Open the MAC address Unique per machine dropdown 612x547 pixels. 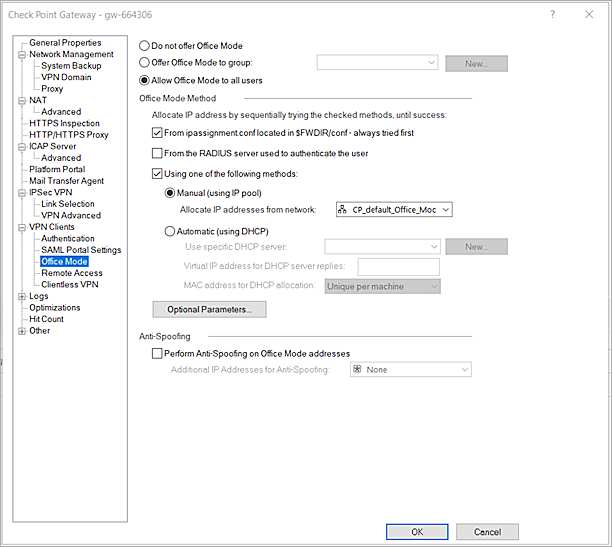coord(382,287)
